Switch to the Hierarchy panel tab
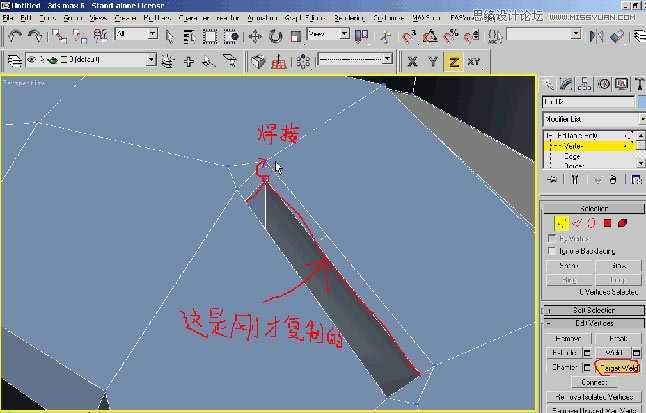 coord(585,84)
